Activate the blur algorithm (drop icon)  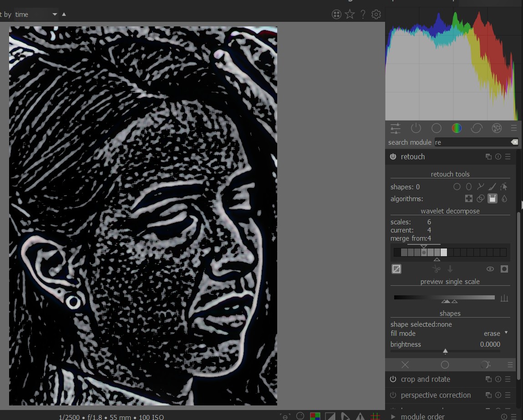pyautogui.click(x=504, y=199)
